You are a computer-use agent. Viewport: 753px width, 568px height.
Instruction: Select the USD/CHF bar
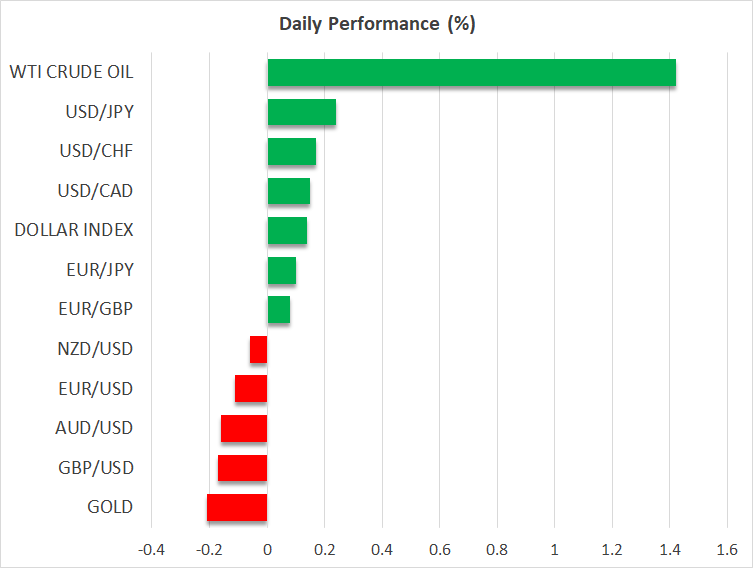(x=291, y=152)
